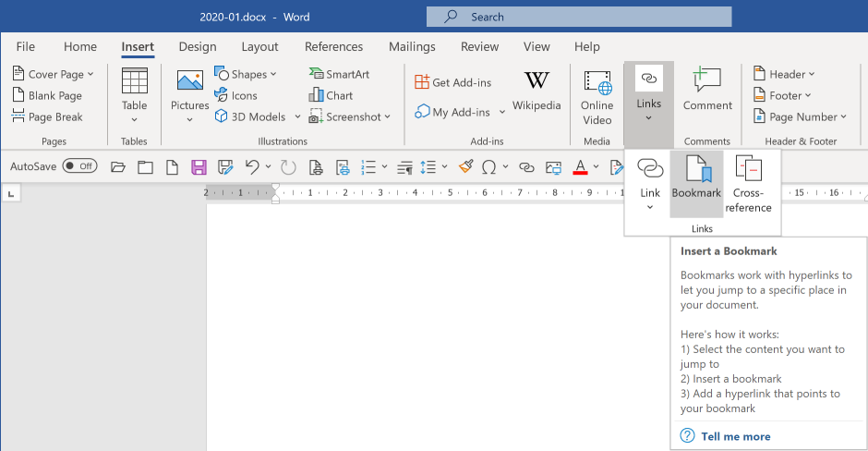This screenshot has width=868, height=451.
Task: Click the Tell me more link
Action: [x=736, y=436]
